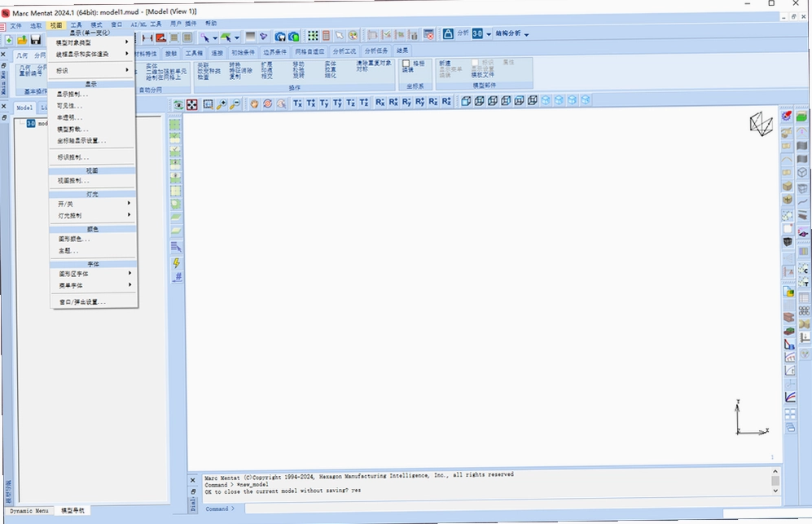This screenshot has height=524, width=812.
Task: Click the dialog log scrollbar down arrow
Action: 775,491
